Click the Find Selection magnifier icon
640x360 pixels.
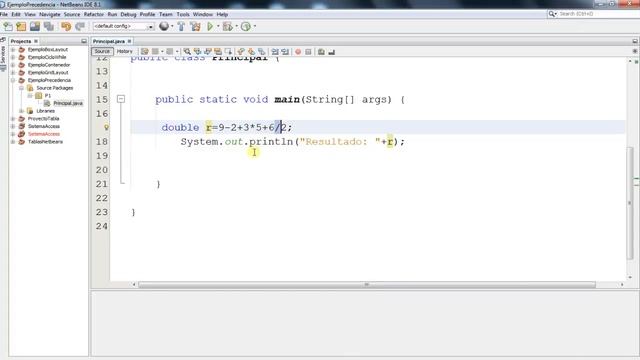pos(187,52)
